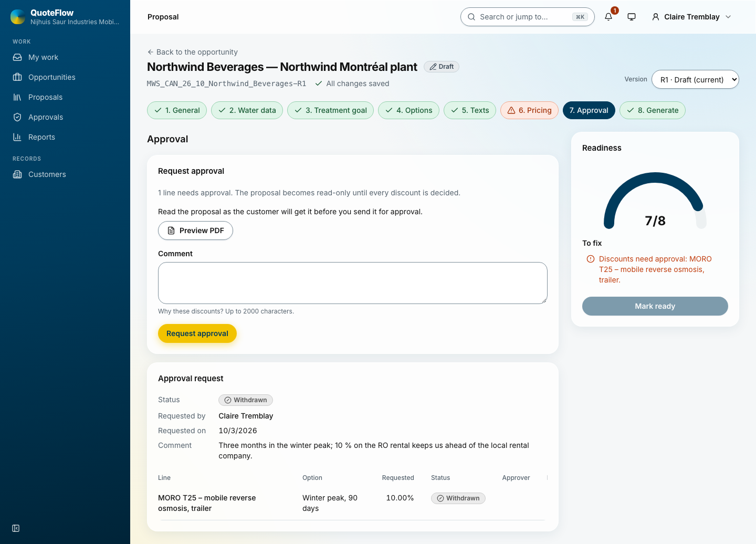Go to step 1. General
This screenshot has width=756, height=544.
point(177,110)
